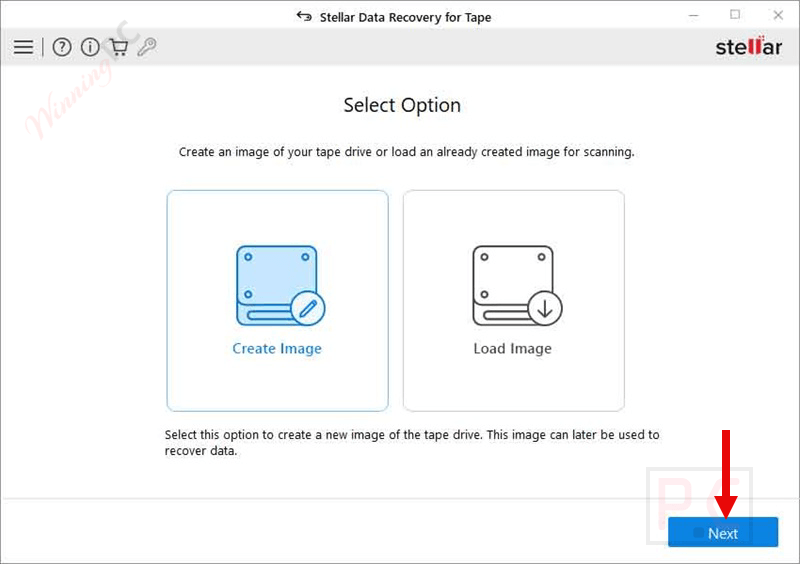Minimize the Stellar Data Recovery window
This screenshot has height=564, width=800.
point(693,16)
